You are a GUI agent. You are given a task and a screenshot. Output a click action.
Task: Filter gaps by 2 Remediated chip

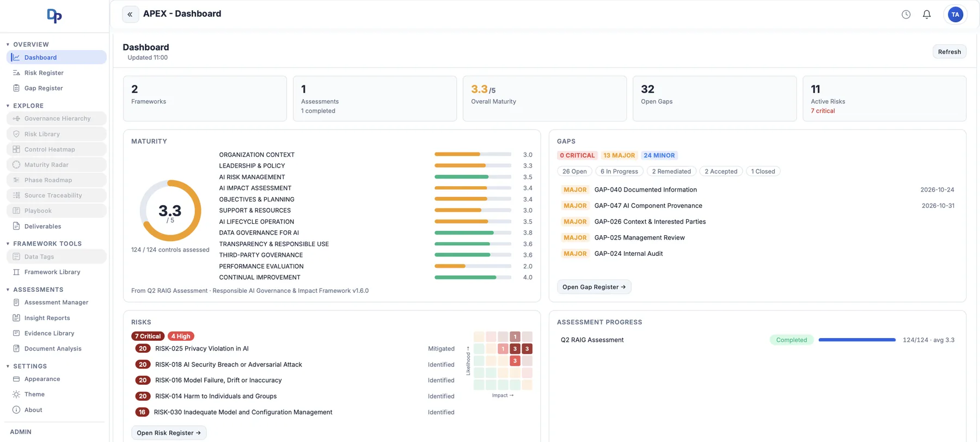tap(671, 171)
